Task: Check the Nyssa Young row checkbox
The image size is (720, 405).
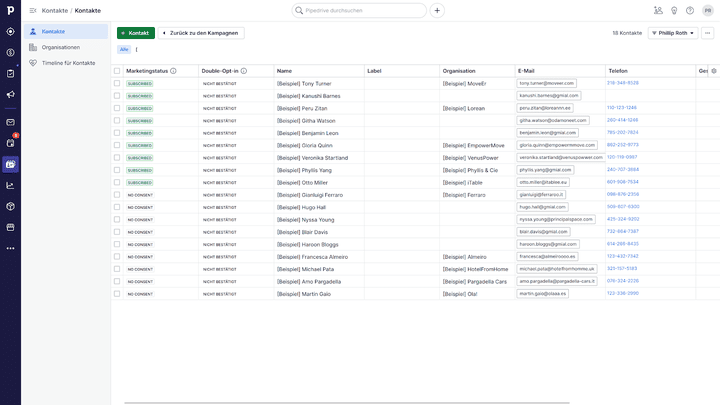Action: (x=117, y=220)
